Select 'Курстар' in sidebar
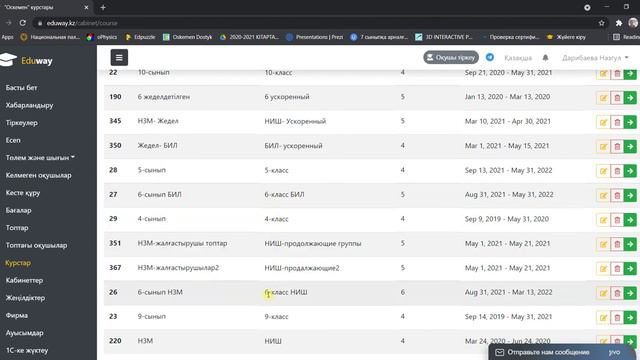Viewport: 640px width, 360px height. [x=18, y=263]
